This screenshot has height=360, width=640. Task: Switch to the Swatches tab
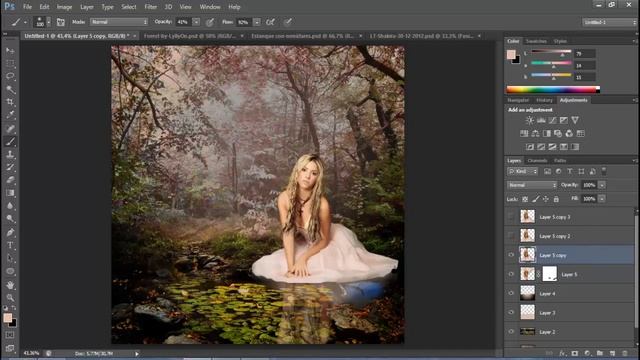536,41
